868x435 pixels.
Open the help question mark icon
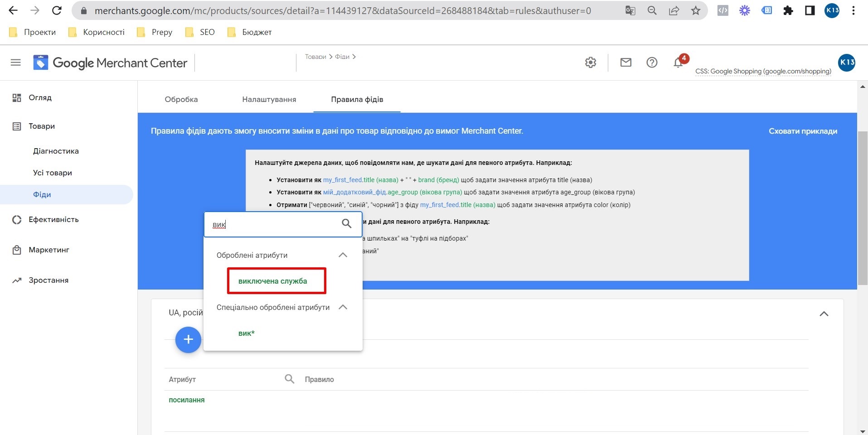point(652,63)
